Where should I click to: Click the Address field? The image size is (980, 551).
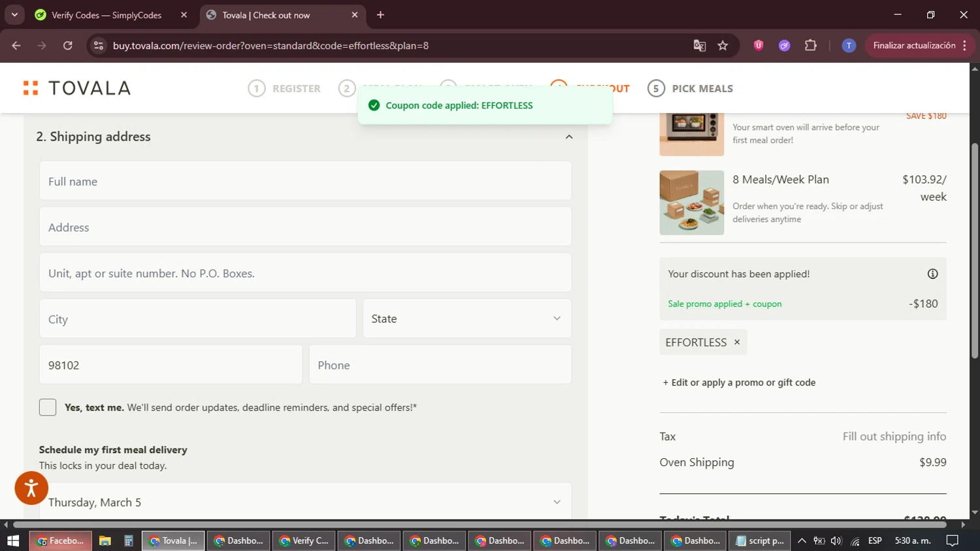pyautogui.click(x=305, y=227)
